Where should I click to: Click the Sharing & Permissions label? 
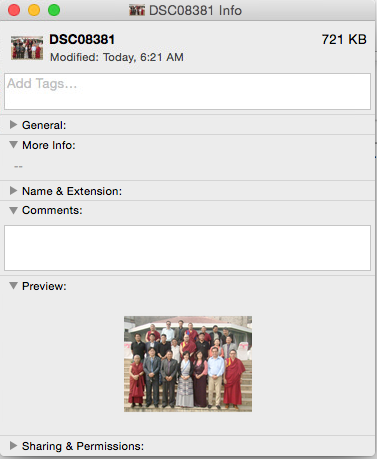pos(83,446)
